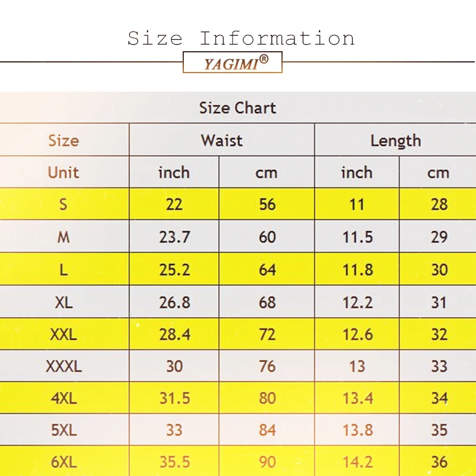
Task: Select the Length column header
Action: coord(395,140)
